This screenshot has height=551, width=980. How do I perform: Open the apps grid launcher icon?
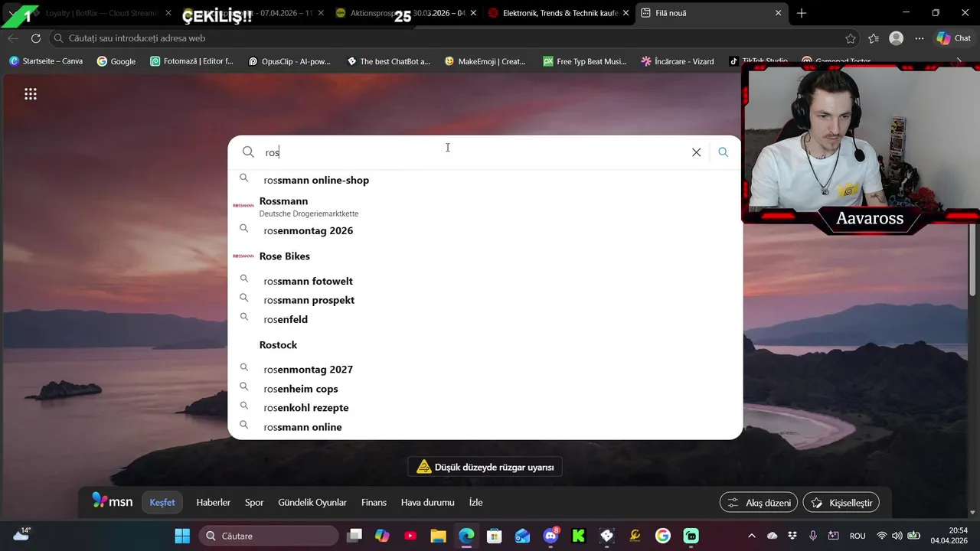click(31, 94)
